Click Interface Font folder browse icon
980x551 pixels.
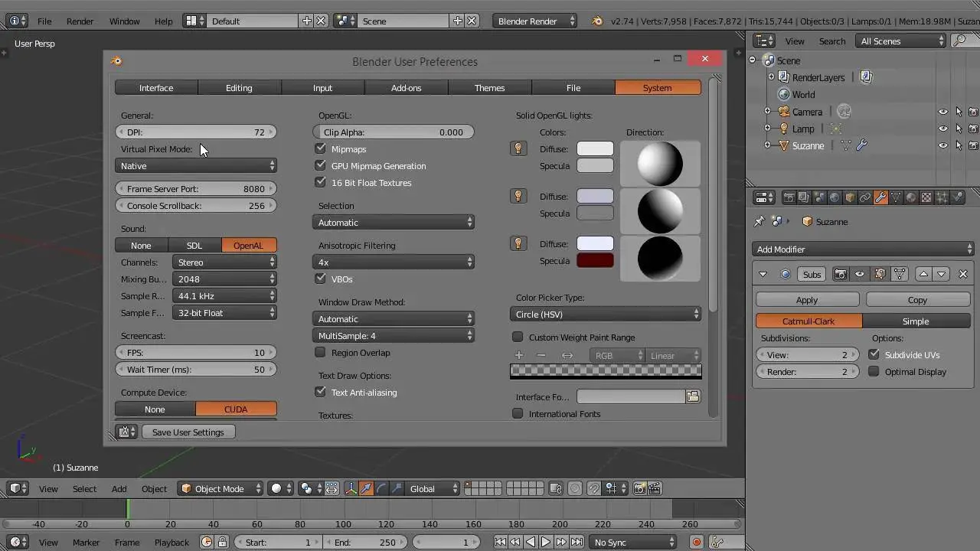[693, 396]
